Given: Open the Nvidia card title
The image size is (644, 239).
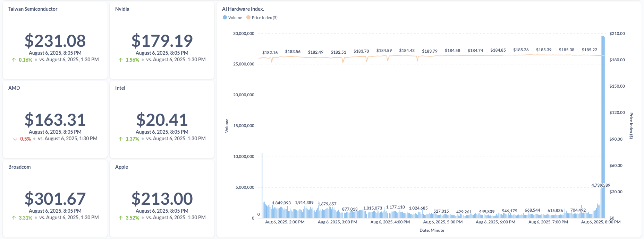Looking at the screenshot, I should click(x=122, y=9).
